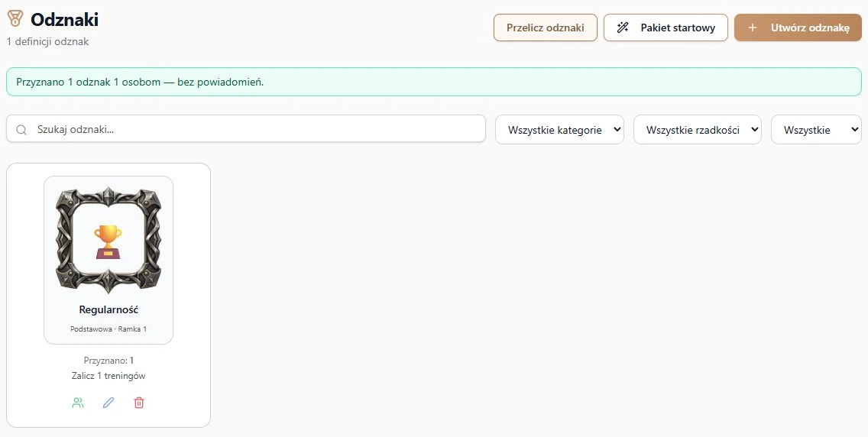Create a badge with Utwórz odznakę
This screenshot has height=437, width=868.
[x=798, y=28]
